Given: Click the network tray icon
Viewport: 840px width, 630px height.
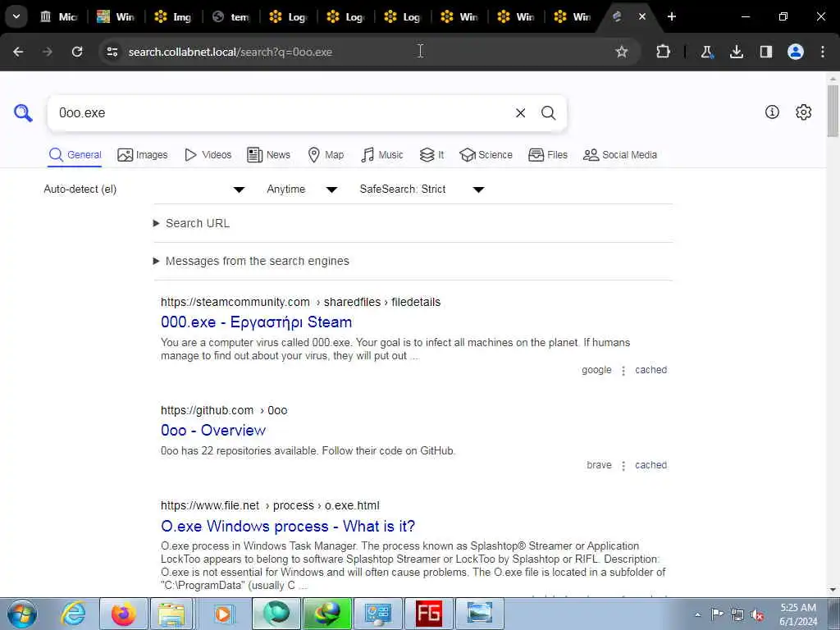Looking at the screenshot, I should click(737, 615).
